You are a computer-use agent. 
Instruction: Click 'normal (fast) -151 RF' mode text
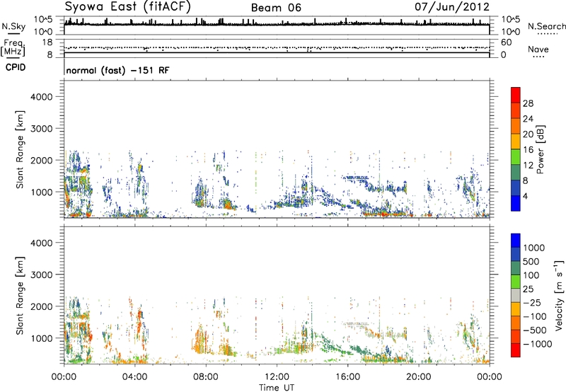(x=117, y=70)
